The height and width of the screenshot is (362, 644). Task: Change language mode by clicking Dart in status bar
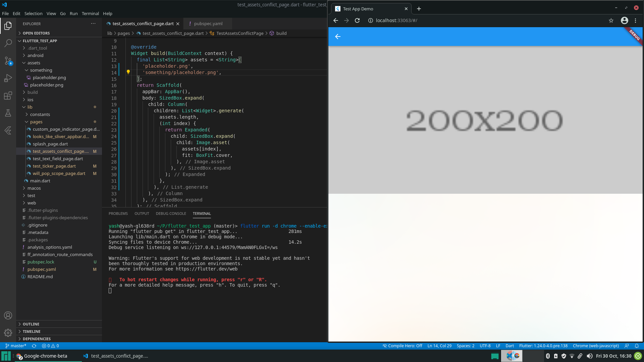point(509,346)
